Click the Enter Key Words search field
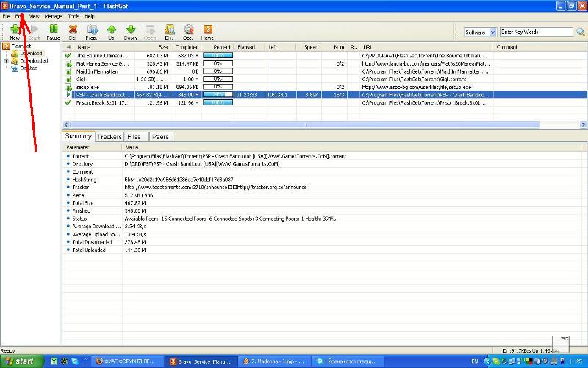588x368 pixels. [527, 32]
